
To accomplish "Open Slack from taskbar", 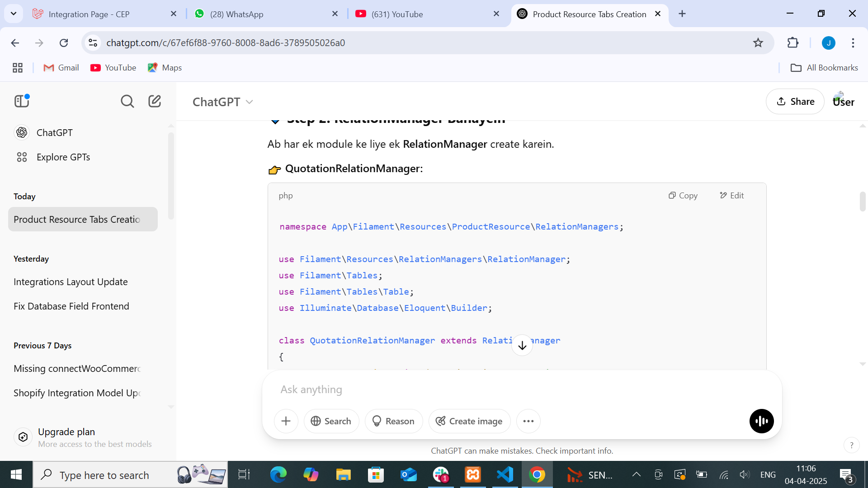I will (441, 474).
